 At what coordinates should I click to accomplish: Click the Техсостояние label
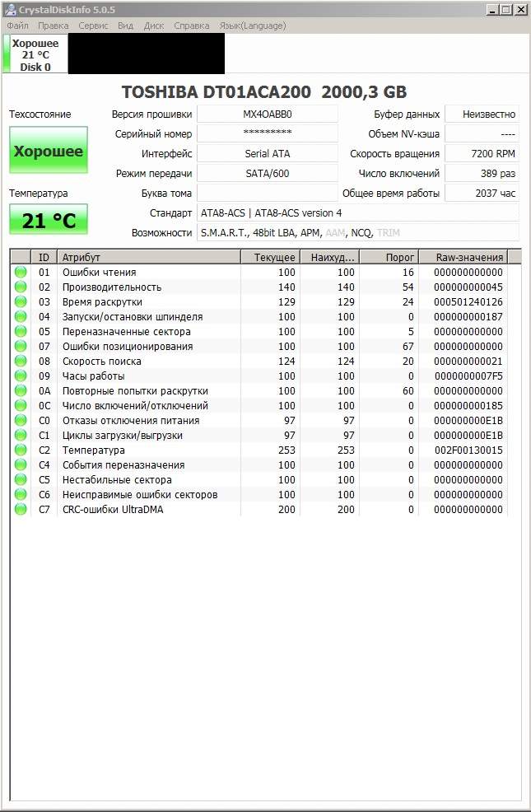coord(40,114)
